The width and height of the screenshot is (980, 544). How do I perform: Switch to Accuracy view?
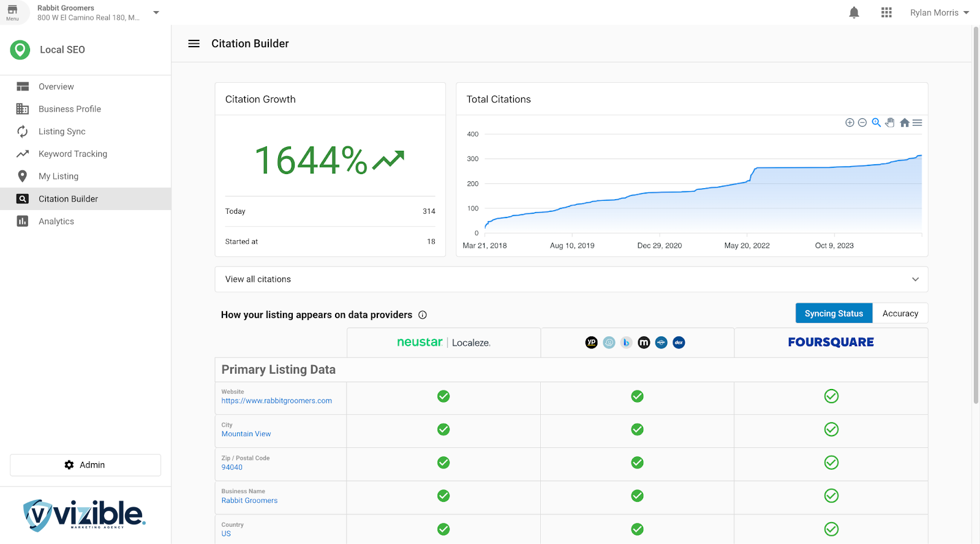[900, 313]
